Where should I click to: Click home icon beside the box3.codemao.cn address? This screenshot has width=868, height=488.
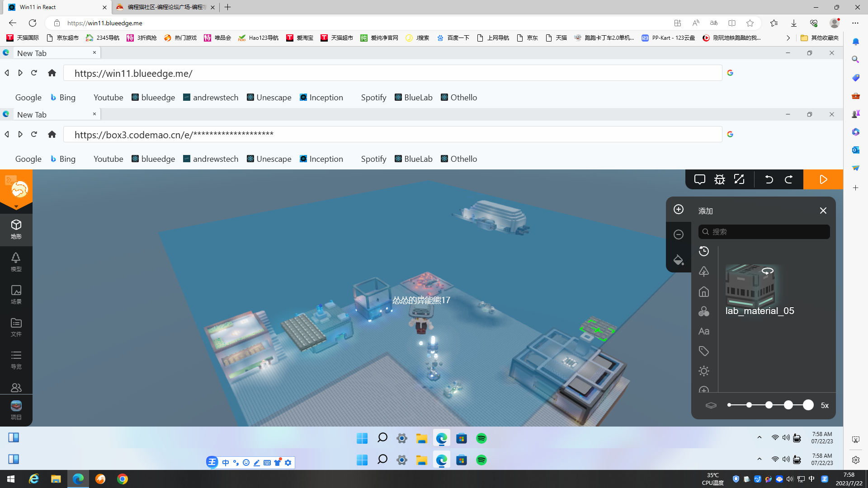[52, 134]
